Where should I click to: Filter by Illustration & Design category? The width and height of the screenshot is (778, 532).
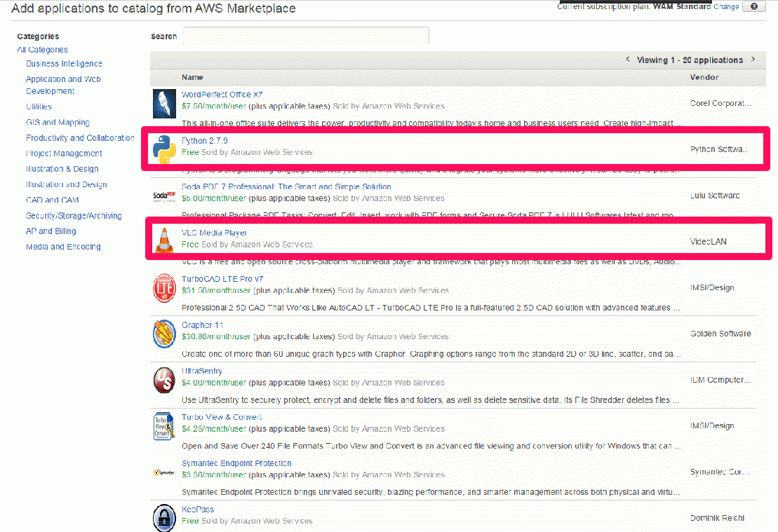pyautogui.click(x=62, y=169)
